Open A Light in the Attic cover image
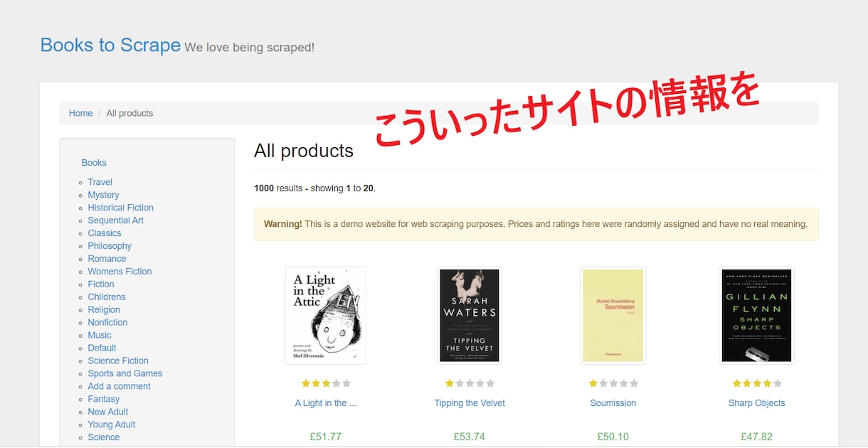Screen dimensions: 868x448 coord(326,316)
